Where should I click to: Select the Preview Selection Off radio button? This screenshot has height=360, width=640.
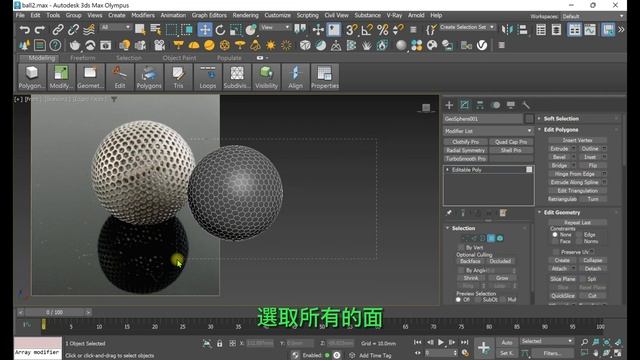458,300
